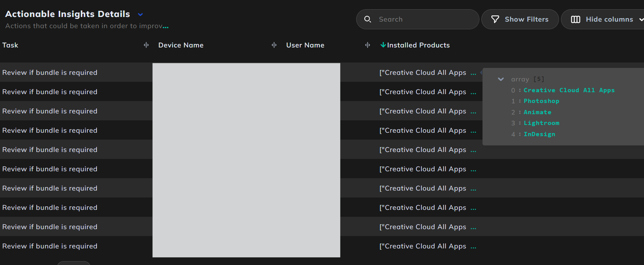Click the search magnifier icon
The width and height of the screenshot is (644, 265).
pos(367,19)
